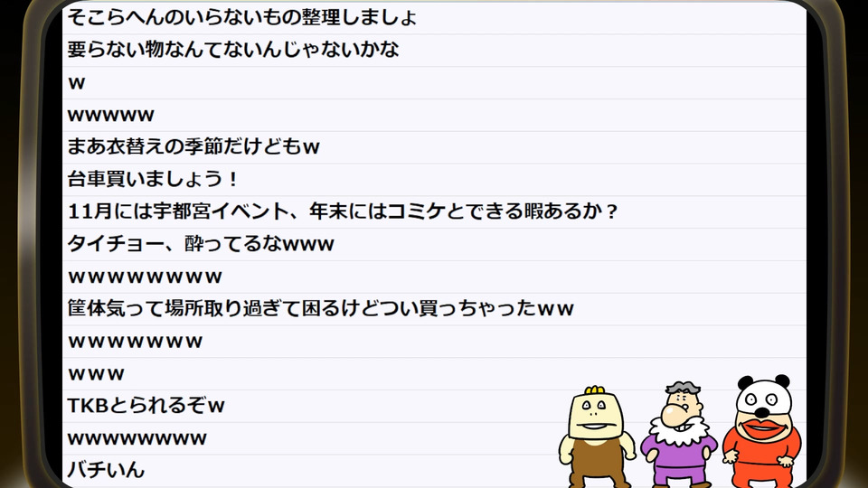Viewport: 868px width, 488px height.
Task: Click the single 'w' comment row
Action: pos(434,83)
